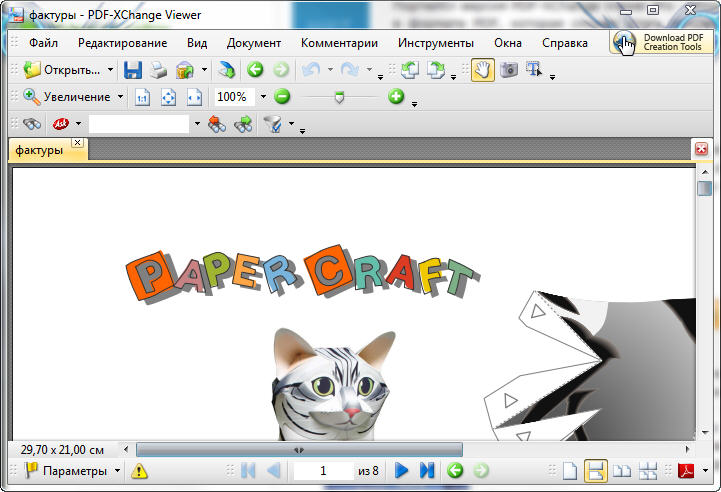Click the next page blue arrow

pyautogui.click(x=402, y=470)
